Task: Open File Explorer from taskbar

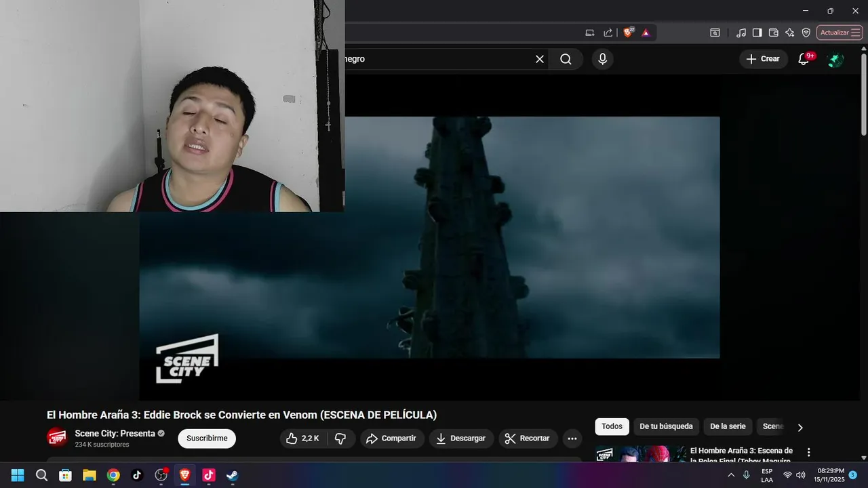Action: [90, 475]
